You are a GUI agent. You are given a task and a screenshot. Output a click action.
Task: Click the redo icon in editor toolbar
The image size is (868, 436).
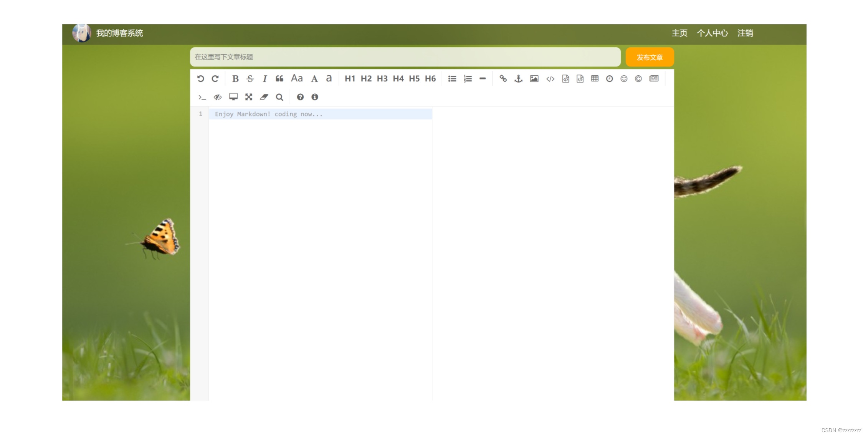click(x=215, y=79)
